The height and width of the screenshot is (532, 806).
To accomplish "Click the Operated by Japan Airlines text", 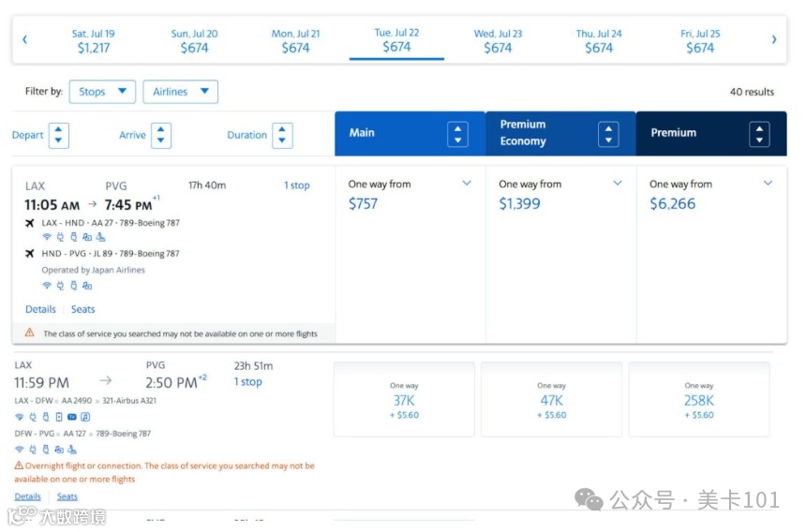I will pyautogui.click(x=94, y=270).
